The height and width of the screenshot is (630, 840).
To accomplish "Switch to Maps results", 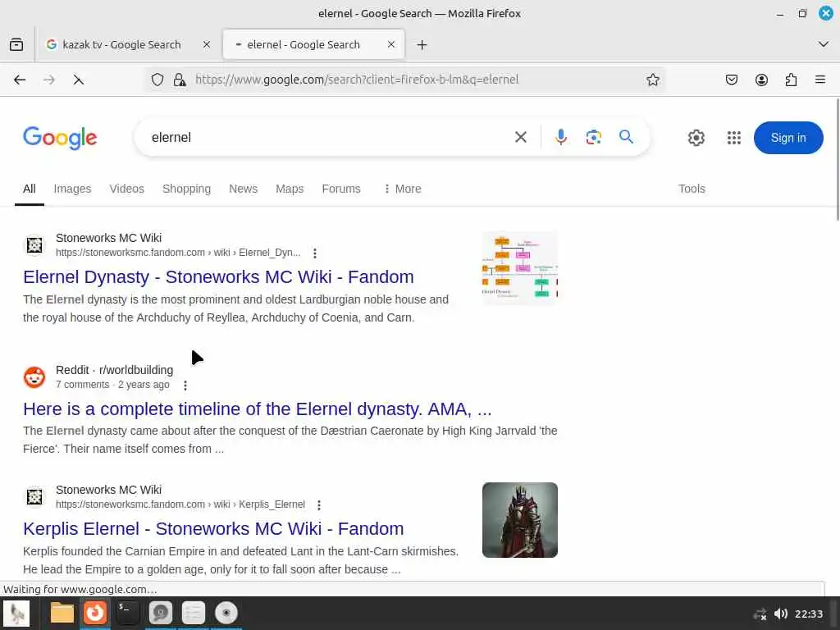I will (290, 189).
